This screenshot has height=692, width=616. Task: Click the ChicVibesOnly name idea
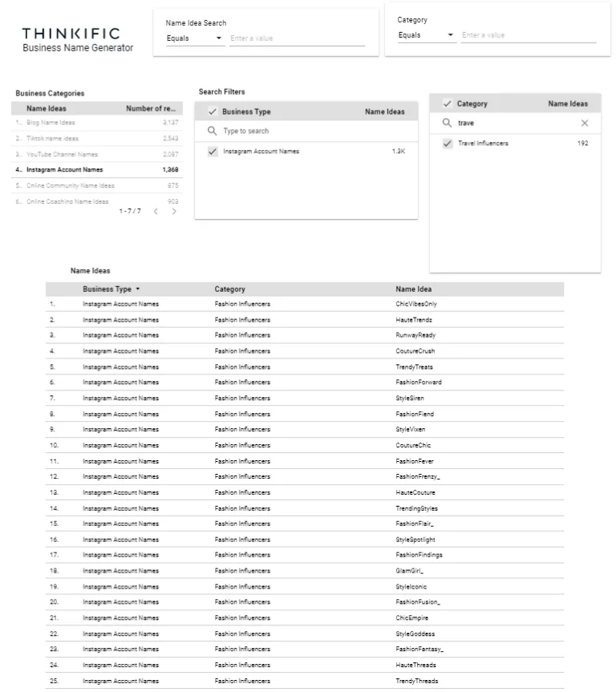click(416, 304)
